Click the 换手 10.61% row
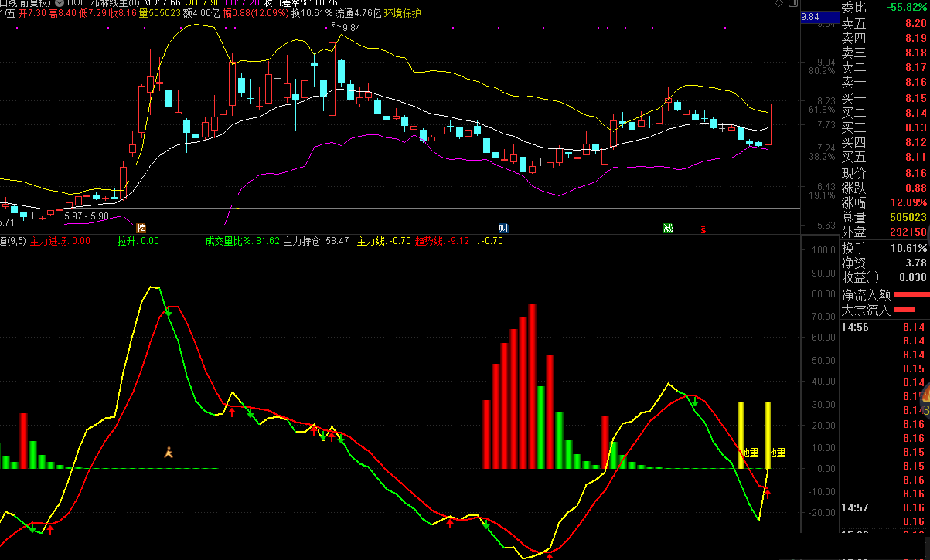This screenshot has width=930, height=560. (884, 248)
